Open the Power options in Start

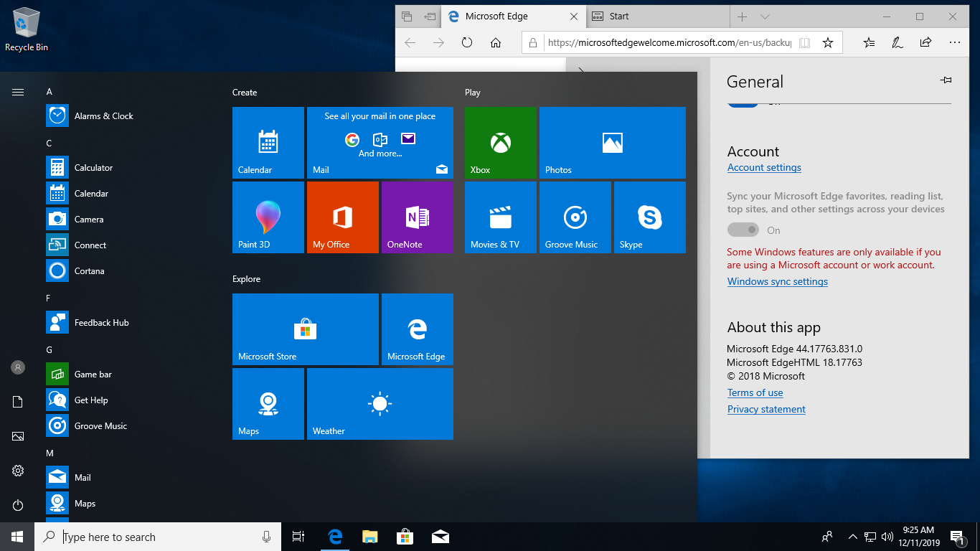point(18,505)
